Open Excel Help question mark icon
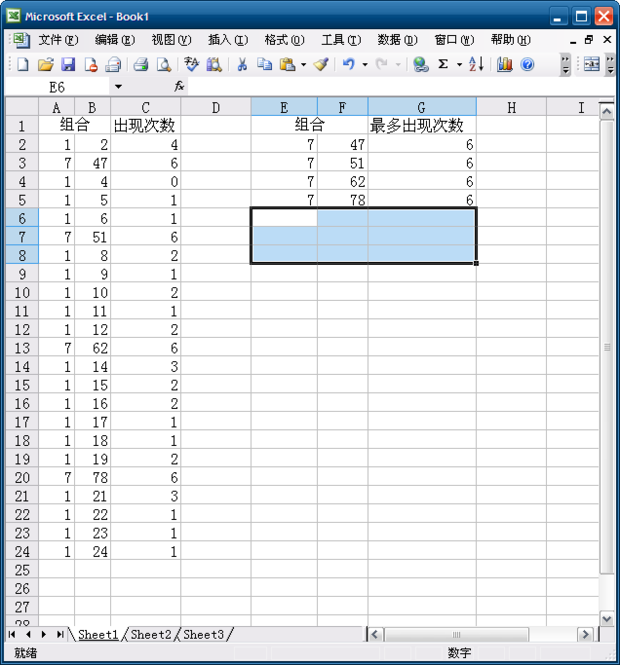 click(527, 64)
